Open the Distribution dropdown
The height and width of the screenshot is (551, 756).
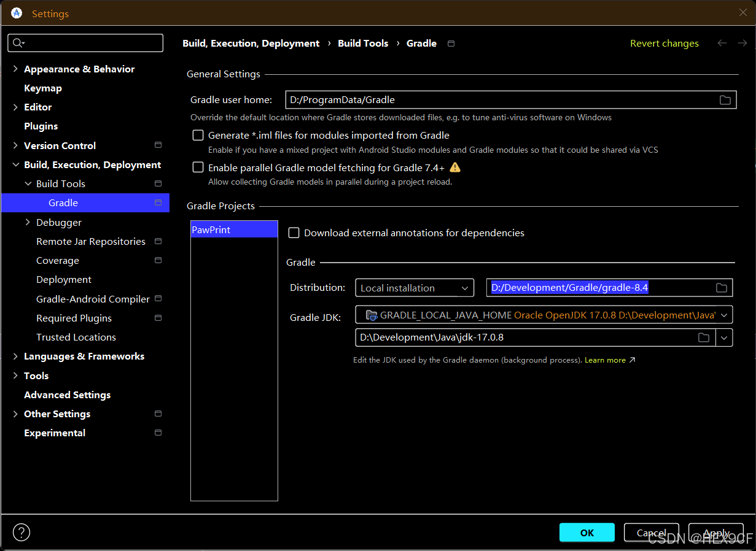pos(415,288)
